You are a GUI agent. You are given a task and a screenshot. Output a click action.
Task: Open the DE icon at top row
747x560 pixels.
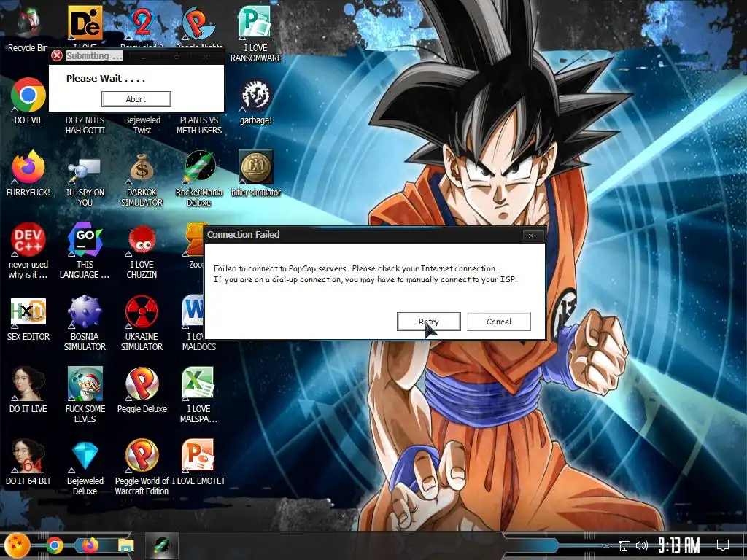[85, 23]
